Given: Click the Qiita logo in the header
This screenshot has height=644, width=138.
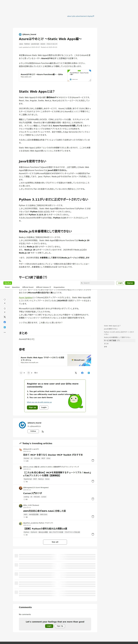Looking at the screenshot, I should 8,283.
